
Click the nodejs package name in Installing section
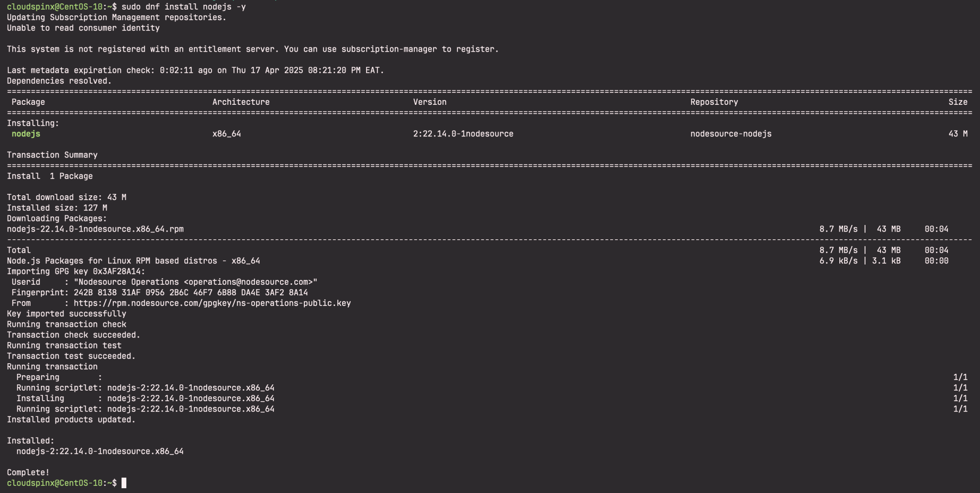coord(25,134)
